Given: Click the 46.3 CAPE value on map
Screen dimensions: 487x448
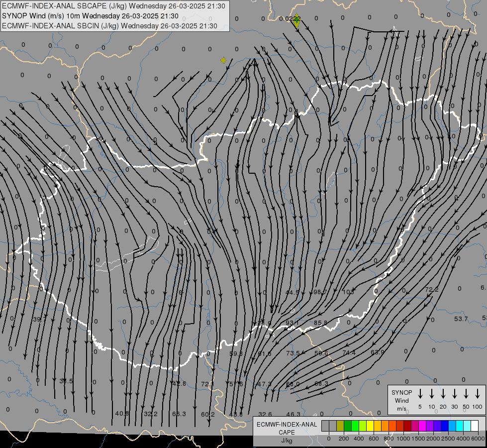Looking at the screenshot, I should tap(293, 414).
